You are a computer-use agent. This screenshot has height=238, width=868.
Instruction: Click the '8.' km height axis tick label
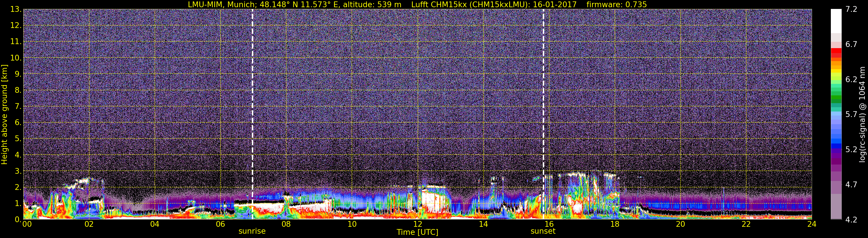point(18,90)
